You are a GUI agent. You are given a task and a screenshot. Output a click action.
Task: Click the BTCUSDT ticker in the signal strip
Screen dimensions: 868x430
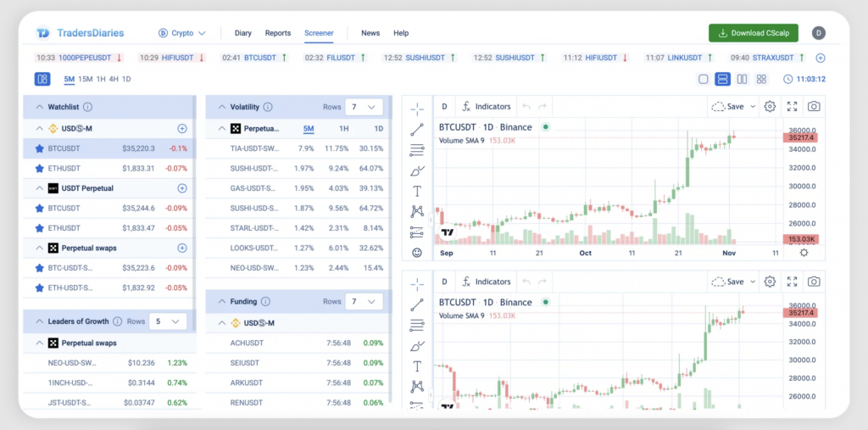tap(261, 58)
